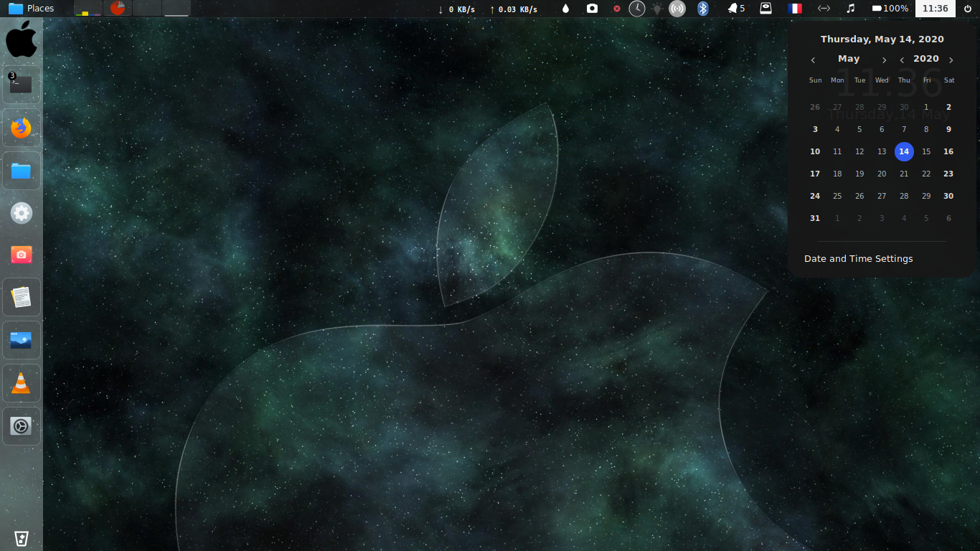Image resolution: width=980 pixels, height=551 pixels.
Task: Open the French flag keyboard layout menu
Action: 795,9
